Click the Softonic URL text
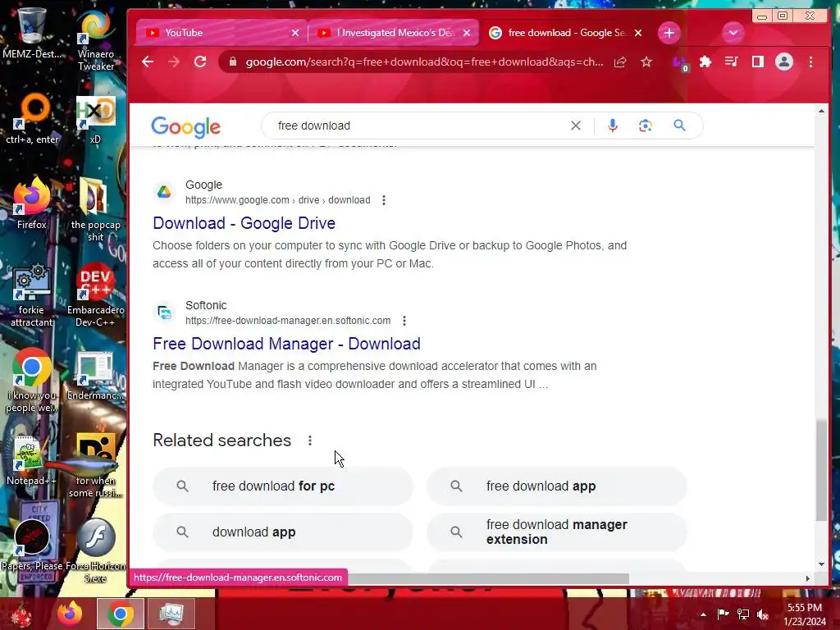Viewport: 840px width, 630px height. click(x=288, y=321)
